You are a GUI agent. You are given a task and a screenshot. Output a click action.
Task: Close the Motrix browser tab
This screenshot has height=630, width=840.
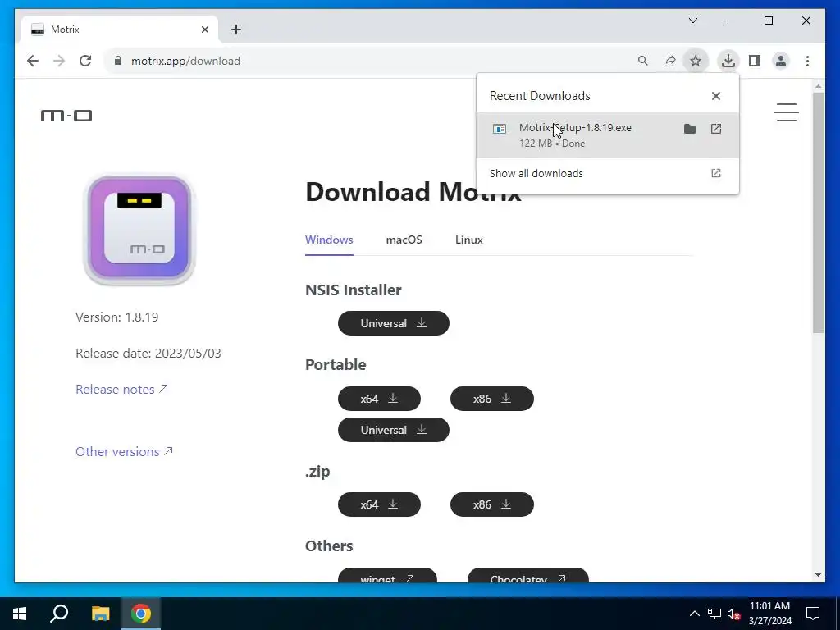[x=204, y=30]
